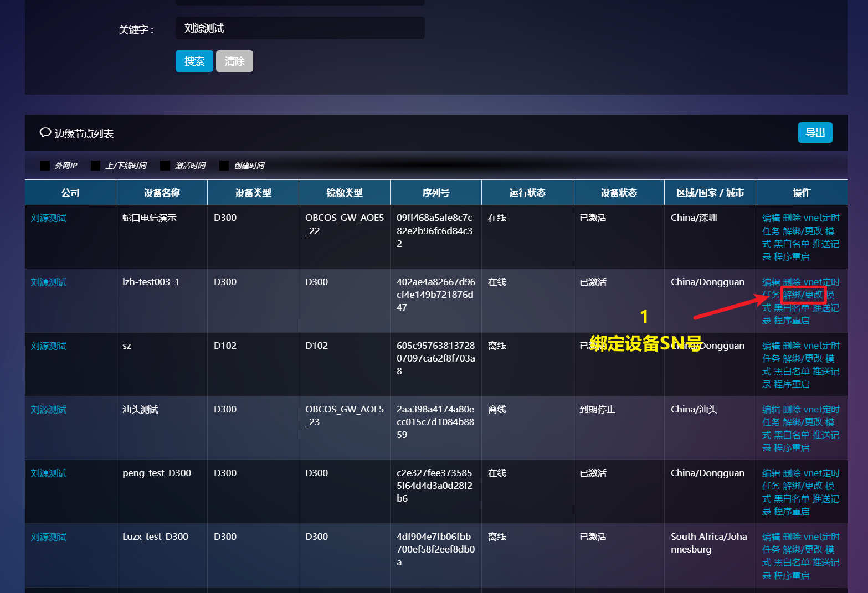Viewport: 868px width, 593px height.
Task: Enable the 上/下线时间 checkbox
Action: tap(95, 166)
